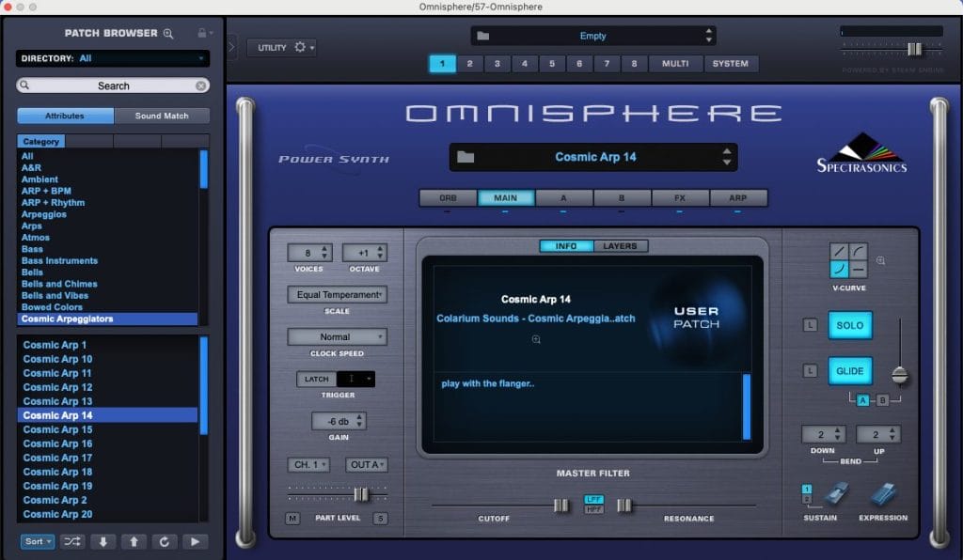Click the master filter CUTOFF slider

(x=560, y=506)
